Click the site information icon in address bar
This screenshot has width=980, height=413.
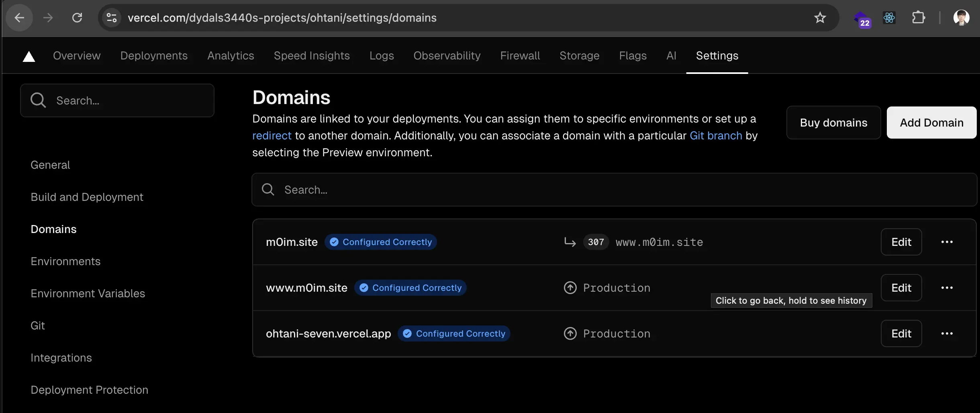(112, 18)
